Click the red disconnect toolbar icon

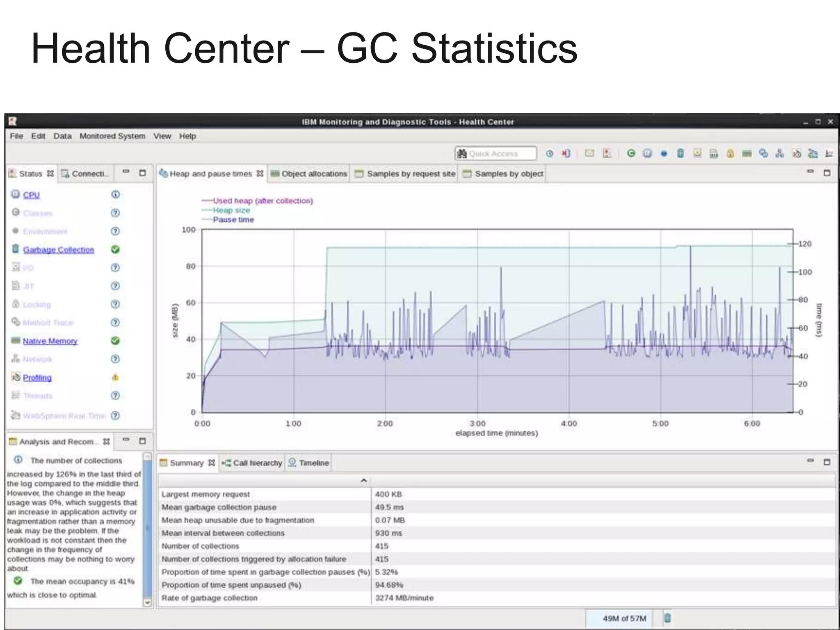[566, 153]
